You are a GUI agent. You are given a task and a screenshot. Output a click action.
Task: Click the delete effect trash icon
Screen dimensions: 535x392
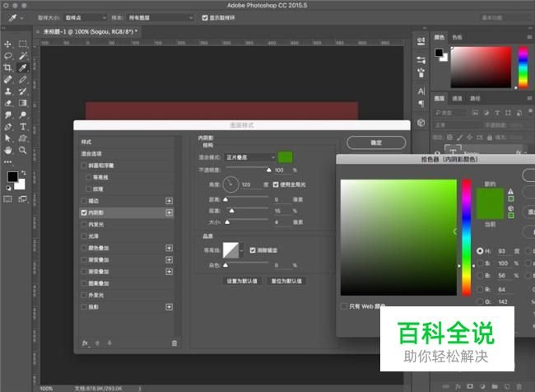click(174, 343)
